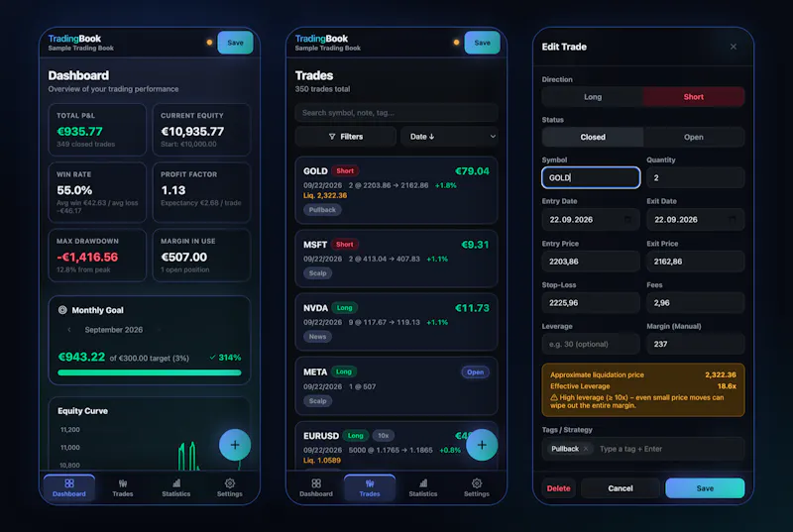Delete the trade
This screenshot has height=532, width=793.
point(559,488)
